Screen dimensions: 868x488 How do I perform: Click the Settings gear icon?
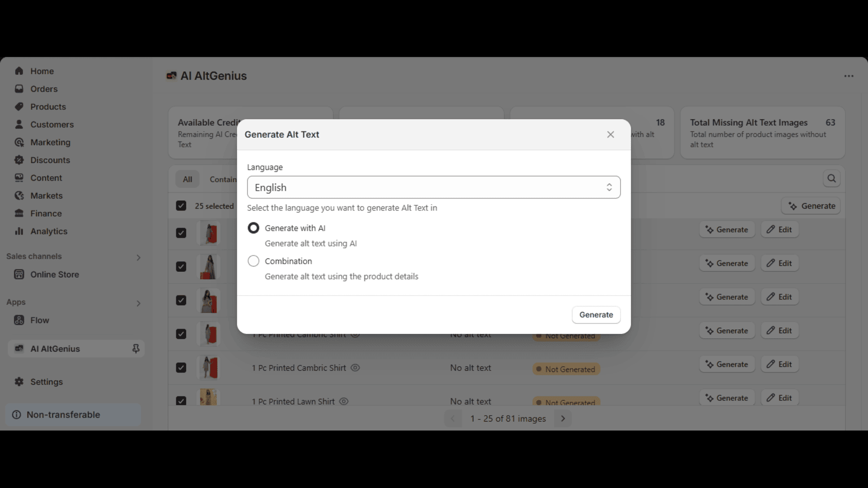point(19,382)
